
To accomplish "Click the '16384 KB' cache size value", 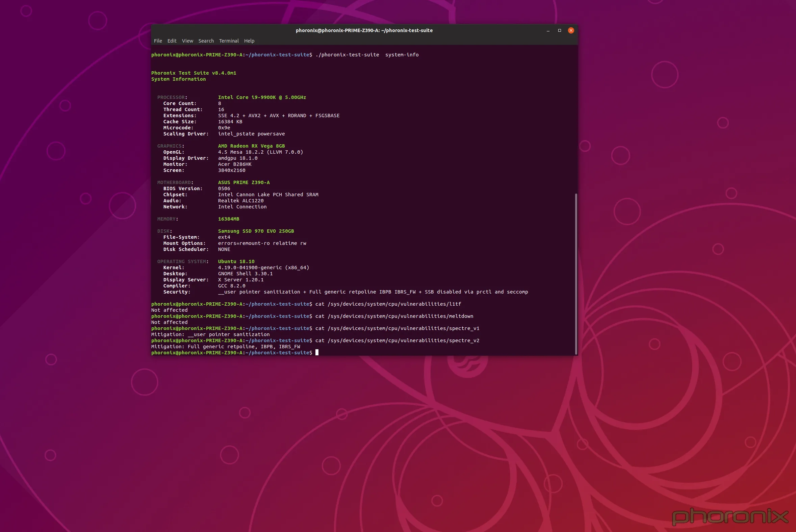I will [230, 122].
